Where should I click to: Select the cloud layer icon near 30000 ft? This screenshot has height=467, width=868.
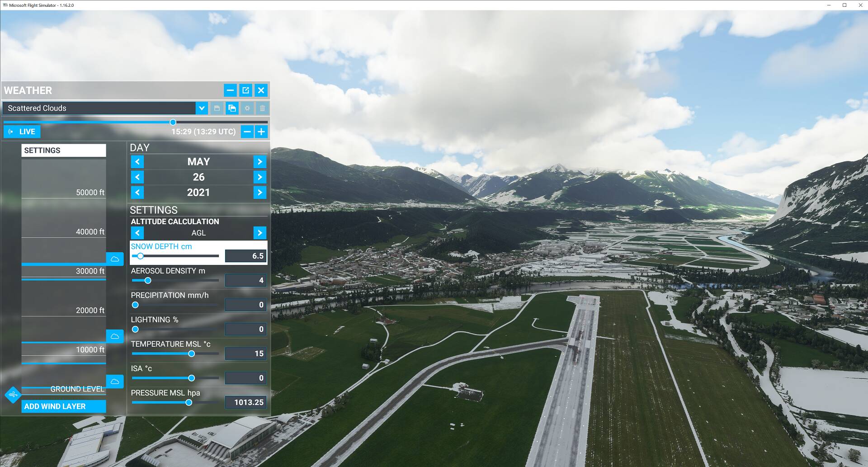tap(115, 259)
